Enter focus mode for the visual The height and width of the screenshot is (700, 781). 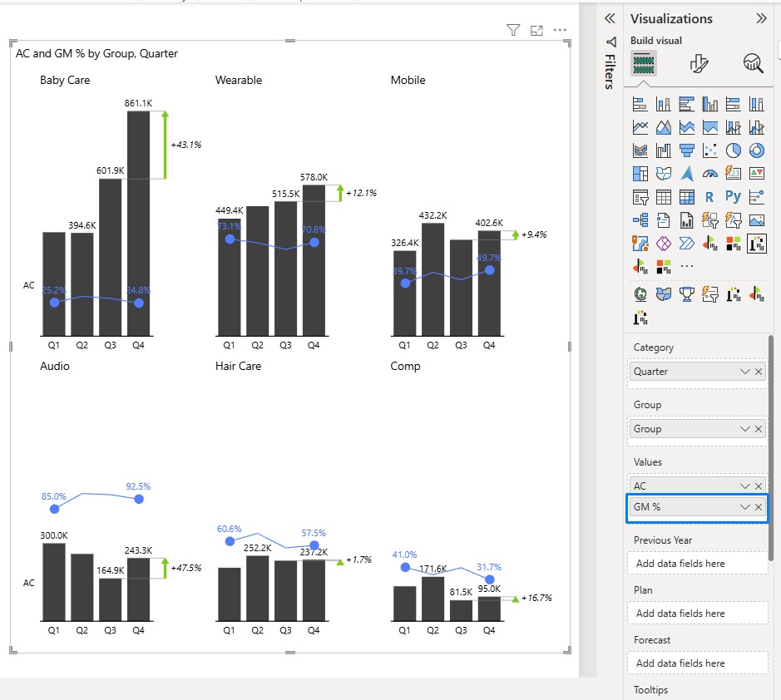click(536, 31)
